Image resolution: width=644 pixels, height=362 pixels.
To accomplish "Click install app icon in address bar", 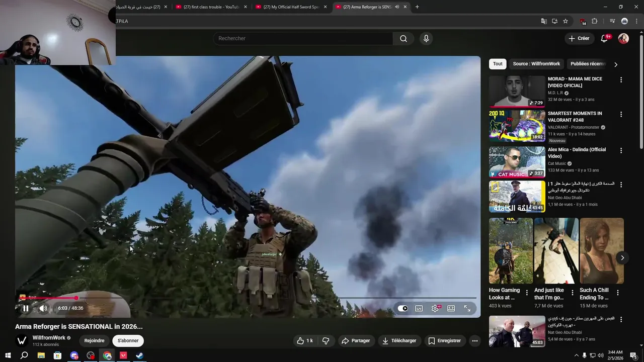I will click(554, 21).
